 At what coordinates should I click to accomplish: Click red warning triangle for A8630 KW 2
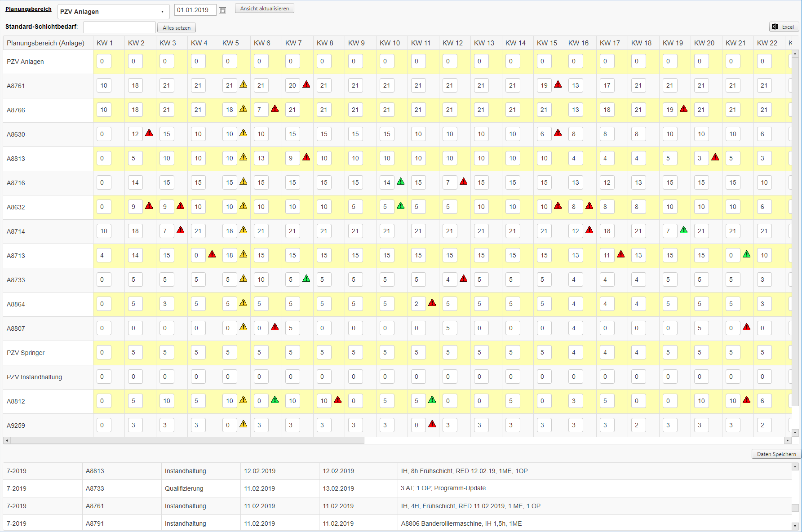[149, 133]
